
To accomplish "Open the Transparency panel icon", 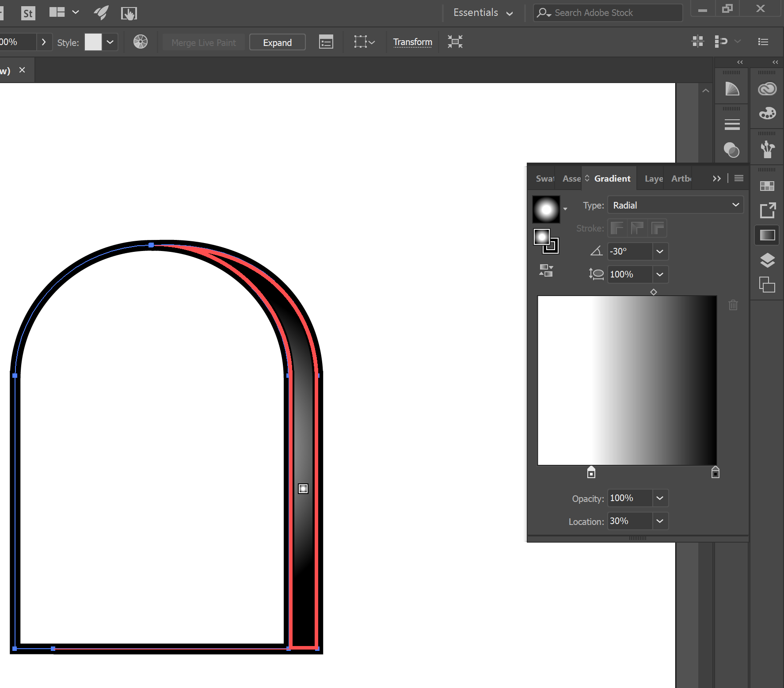I will click(x=732, y=150).
